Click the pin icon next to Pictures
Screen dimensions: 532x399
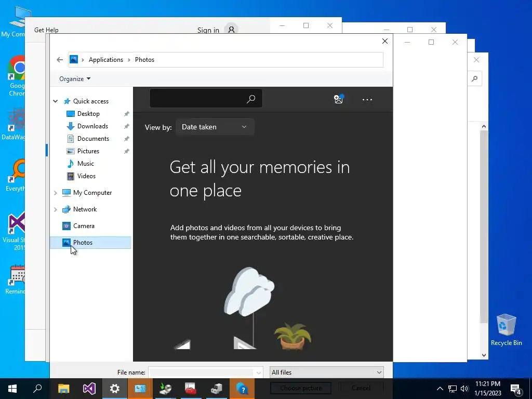[127, 151]
